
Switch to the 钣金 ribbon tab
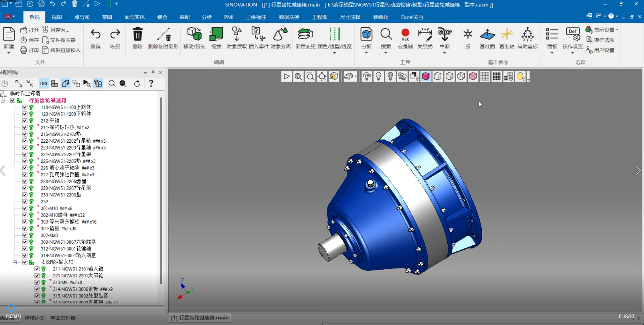coord(162,17)
